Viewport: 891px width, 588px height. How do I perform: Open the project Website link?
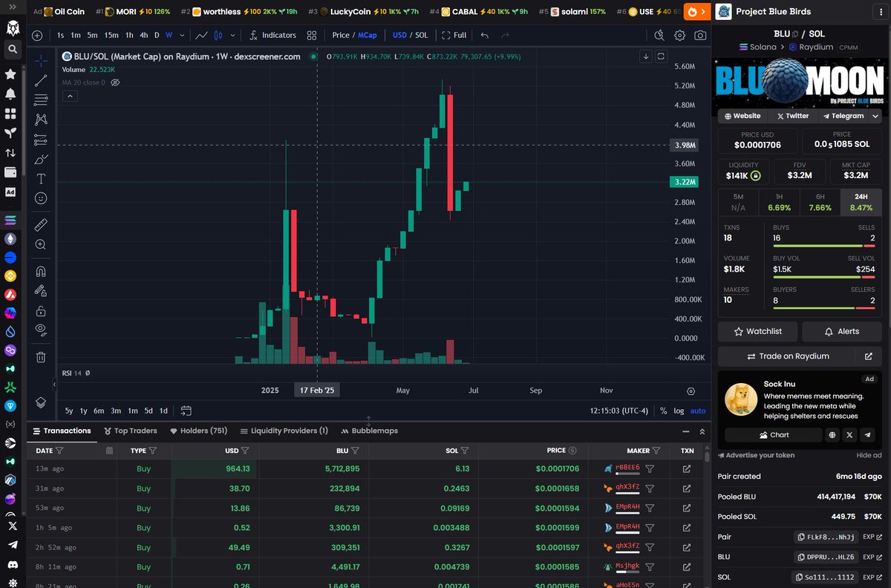tap(742, 116)
